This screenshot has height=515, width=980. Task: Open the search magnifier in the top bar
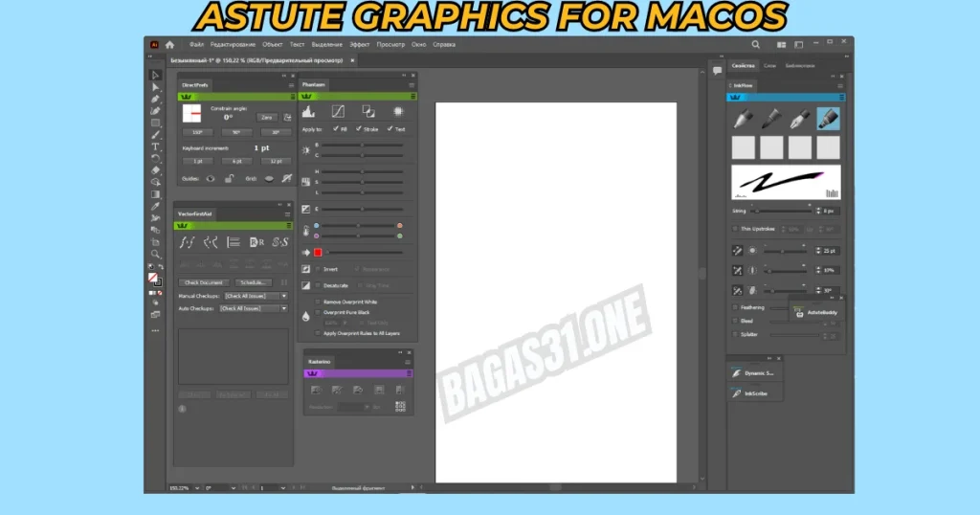point(756,44)
